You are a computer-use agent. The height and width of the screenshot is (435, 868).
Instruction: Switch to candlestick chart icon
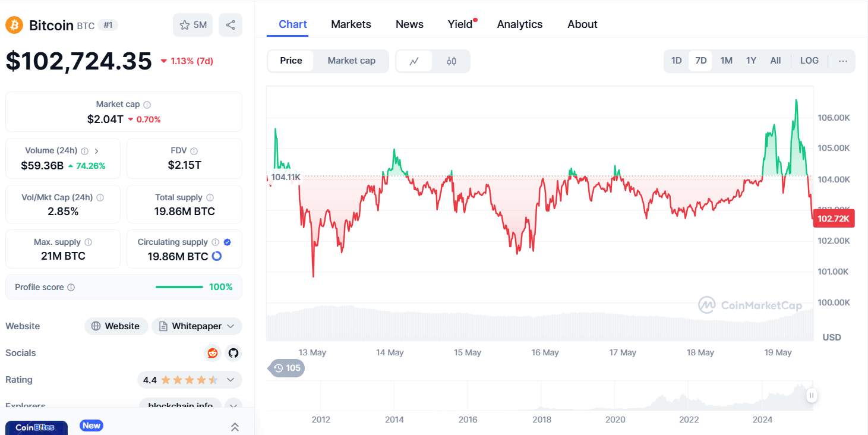[452, 61]
